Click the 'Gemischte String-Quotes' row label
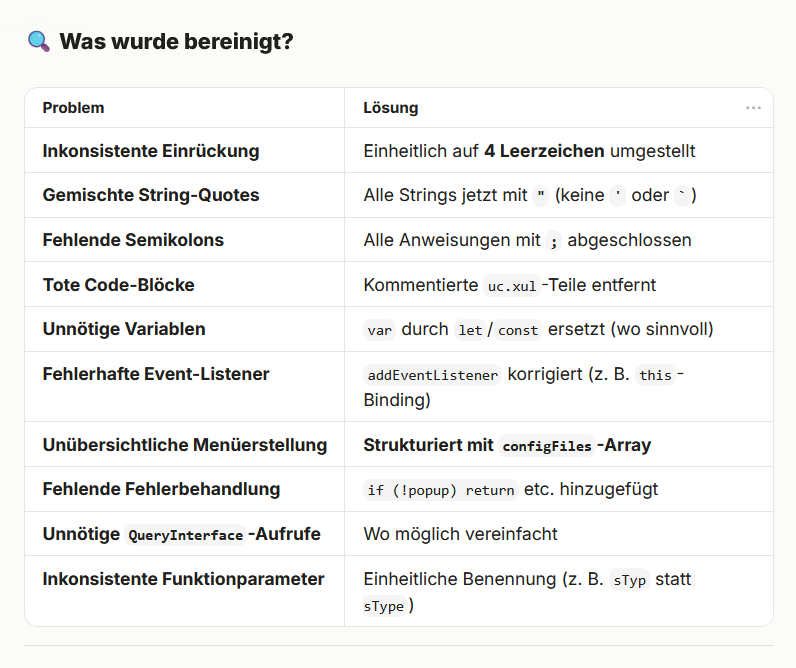Viewport: 796px width, 668px height. click(151, 195)
